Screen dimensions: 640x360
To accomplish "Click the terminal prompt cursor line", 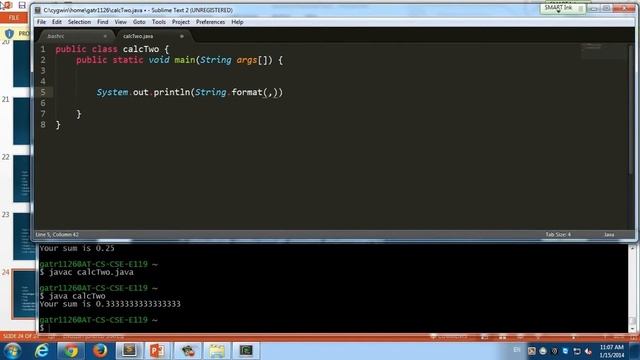I will click(x=45, y=328).
